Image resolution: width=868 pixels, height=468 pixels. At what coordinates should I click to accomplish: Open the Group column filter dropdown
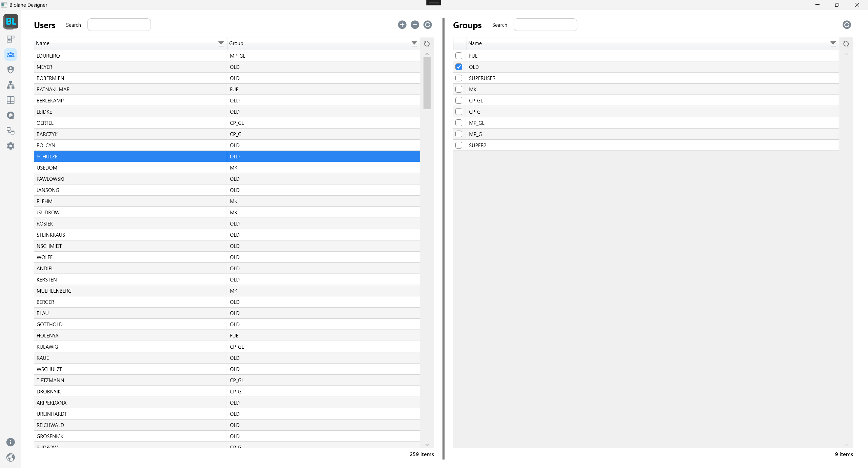(x=414, y=43)
